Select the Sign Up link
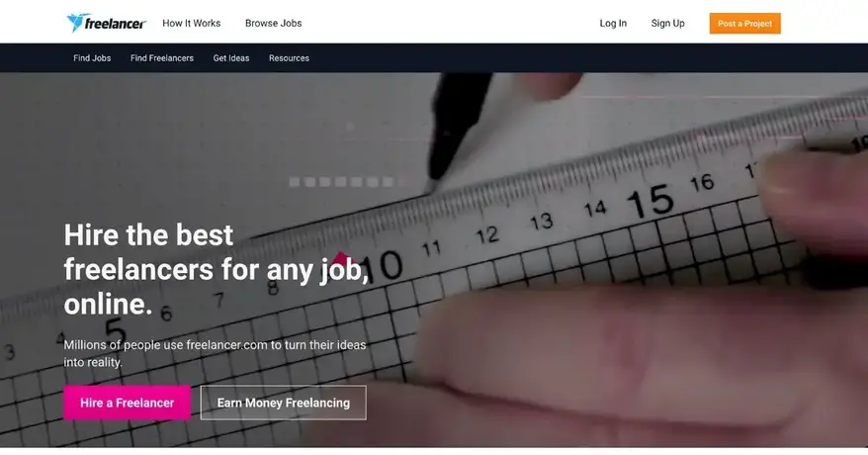The width and height of the screenshot is (868, 455). pyautogui.click(x=667, y=24)
